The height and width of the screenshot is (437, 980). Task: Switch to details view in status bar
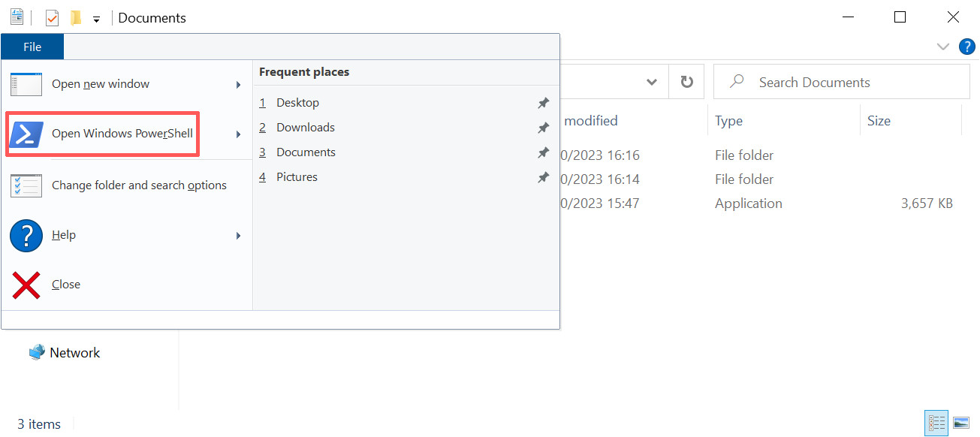pos(936,423)
